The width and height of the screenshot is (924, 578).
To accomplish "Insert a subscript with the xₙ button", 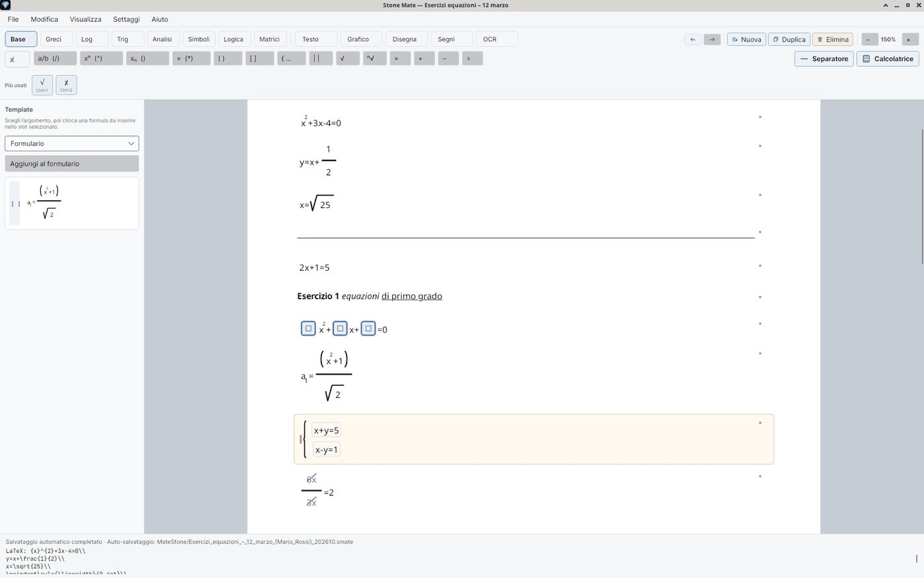I will pos(148,58).
